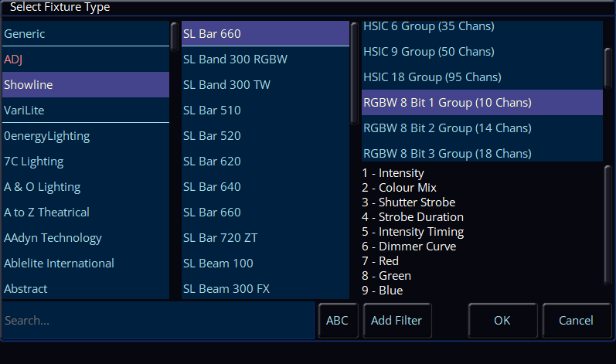Click the mode list scrollbar handle

[x=607, y=68]
